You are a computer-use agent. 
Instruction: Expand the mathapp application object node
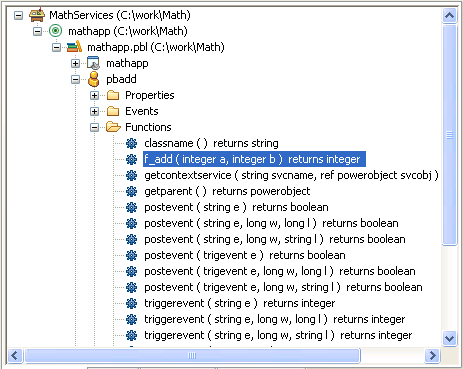tap(76, 63)
